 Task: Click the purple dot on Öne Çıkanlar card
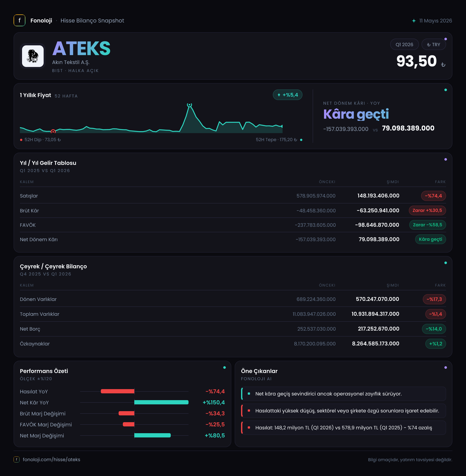pos(445,367)
